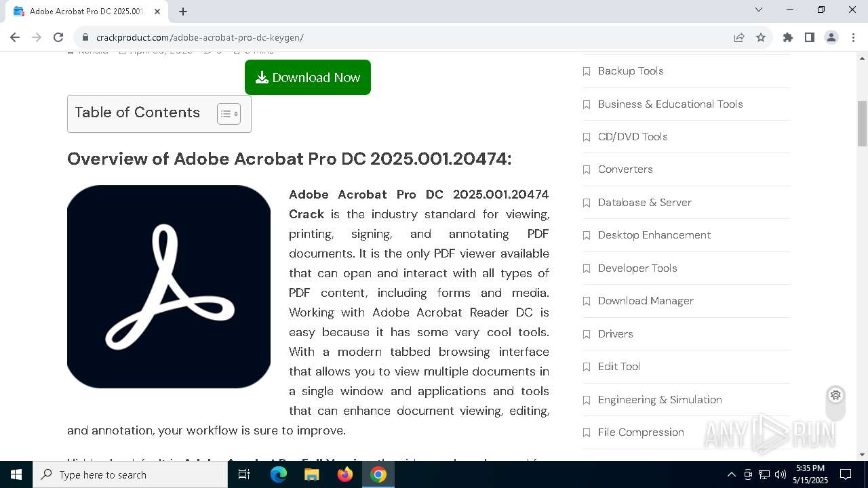Go back to the previous page
The height and width of the screenshot is (488, 868).
pos(15,37)
